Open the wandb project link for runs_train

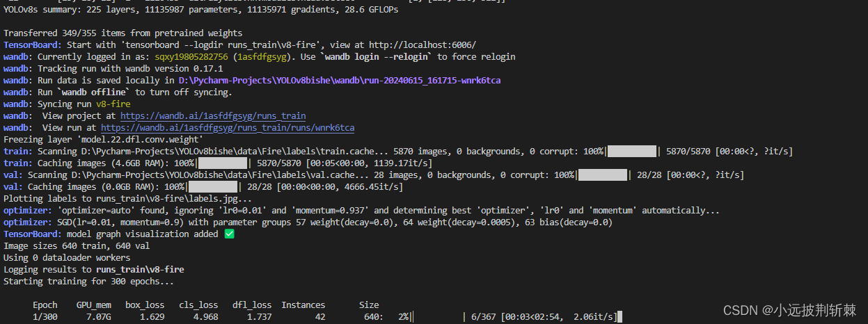pyautogui.click(x=213, y=116)
